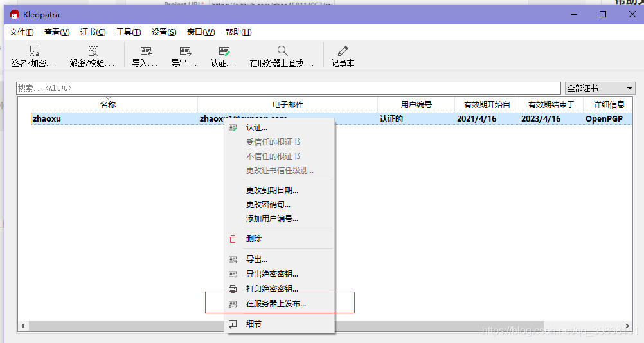Click the printer icon beside 打印绝密密钥...

coord(233,288)
